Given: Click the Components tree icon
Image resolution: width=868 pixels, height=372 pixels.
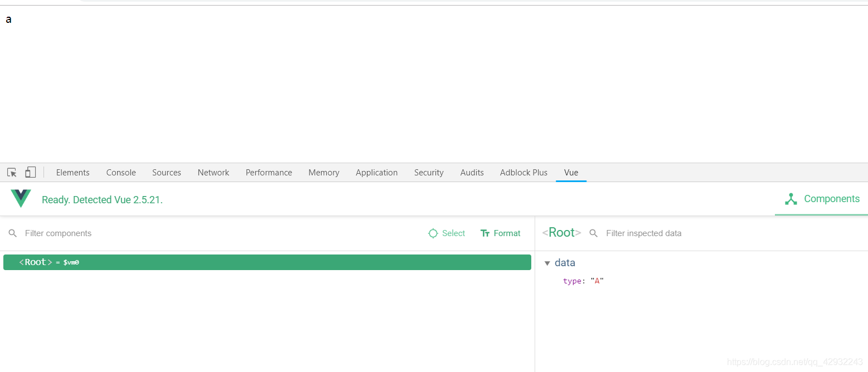Looking at the screenshot, I should [x=791, y=199].
